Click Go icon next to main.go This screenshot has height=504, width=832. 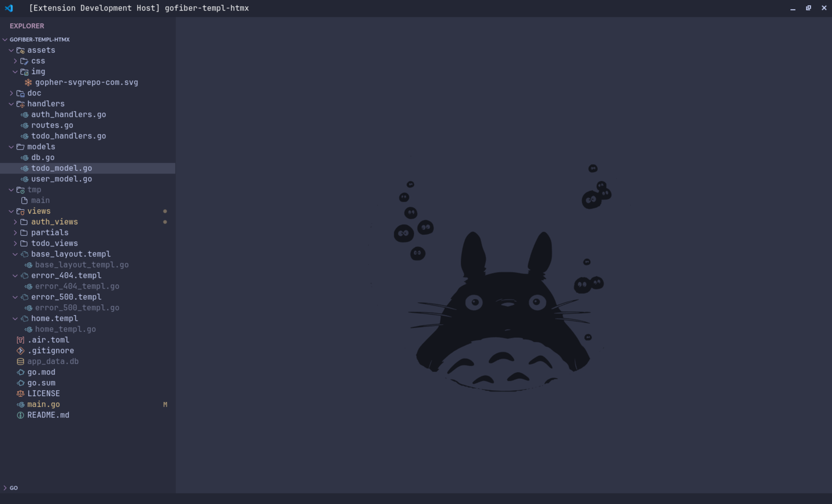pyautogui.click(x=21, y=404)
